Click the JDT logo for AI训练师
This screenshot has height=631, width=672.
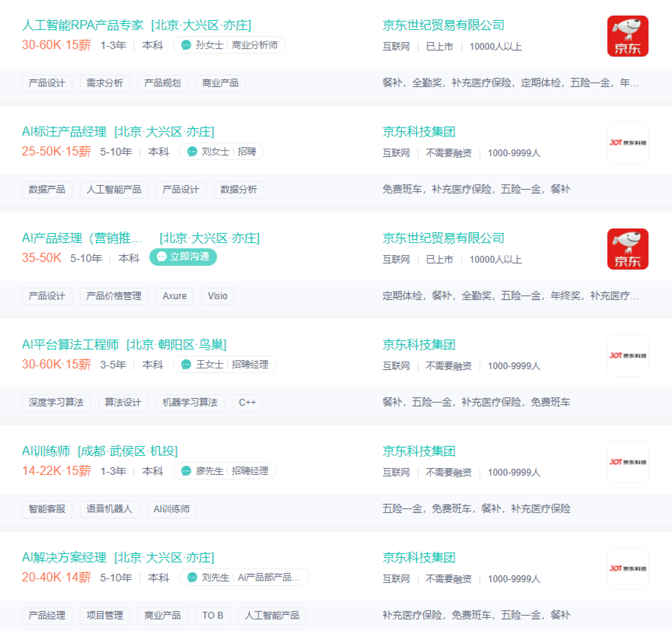[x=628, y=462]
